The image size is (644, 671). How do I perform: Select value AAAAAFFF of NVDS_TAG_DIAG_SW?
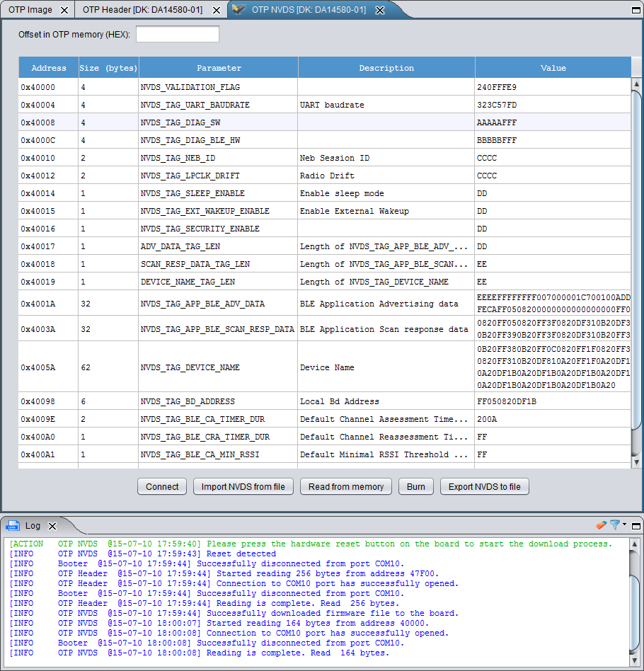(x=553, y=122)
